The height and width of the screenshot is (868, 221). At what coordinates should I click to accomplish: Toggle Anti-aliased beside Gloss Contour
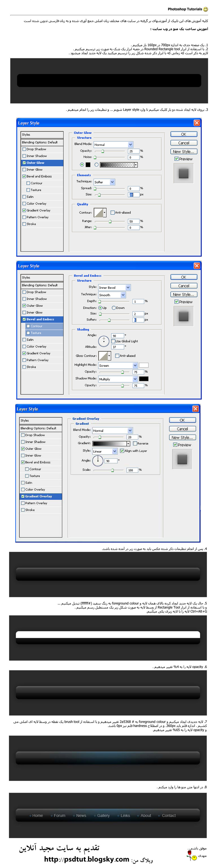pyautogui.click(x=117, y=356)
